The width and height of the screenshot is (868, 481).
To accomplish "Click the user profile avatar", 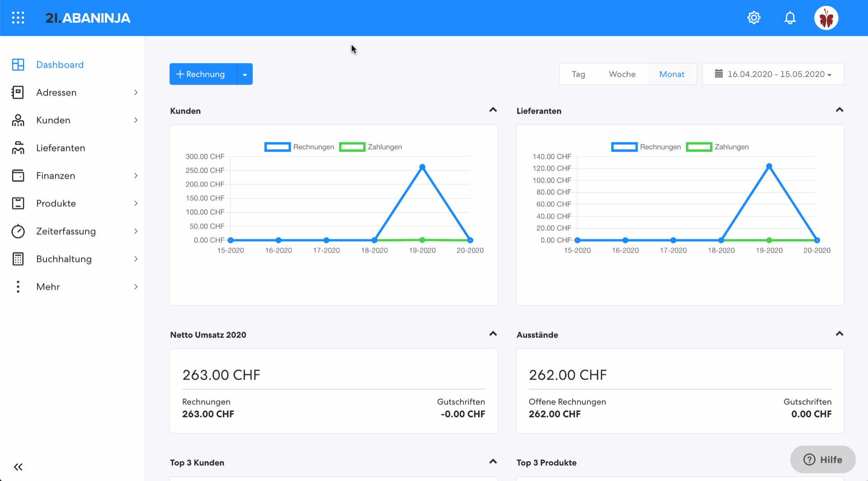I will pyautogui.click(x=826, y=18).
